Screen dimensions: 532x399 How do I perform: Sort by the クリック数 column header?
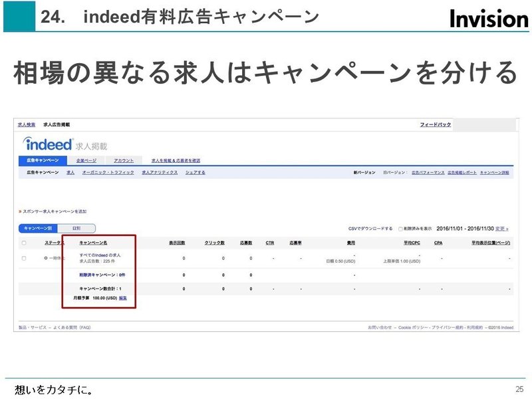coord(214,243)
